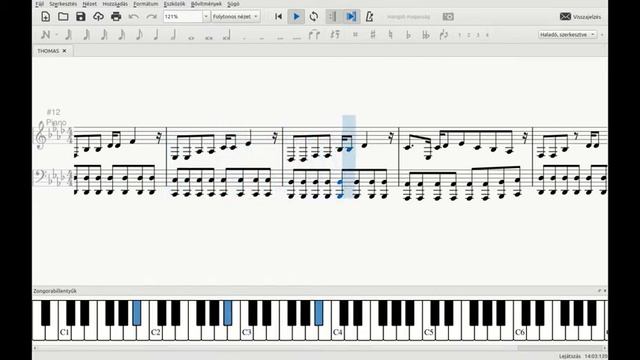Create a new score with the new-document icon

pyautogui.click(x=46, y=17)
